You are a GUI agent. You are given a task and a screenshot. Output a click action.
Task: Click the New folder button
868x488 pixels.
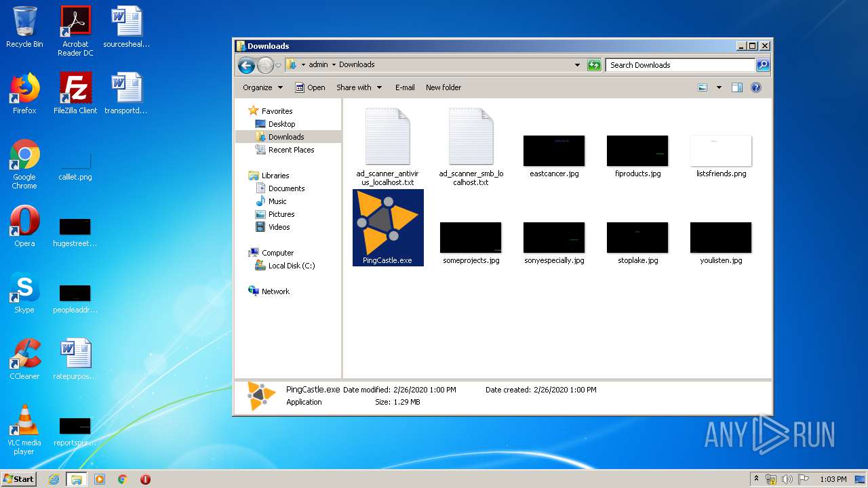pos(443,87)
